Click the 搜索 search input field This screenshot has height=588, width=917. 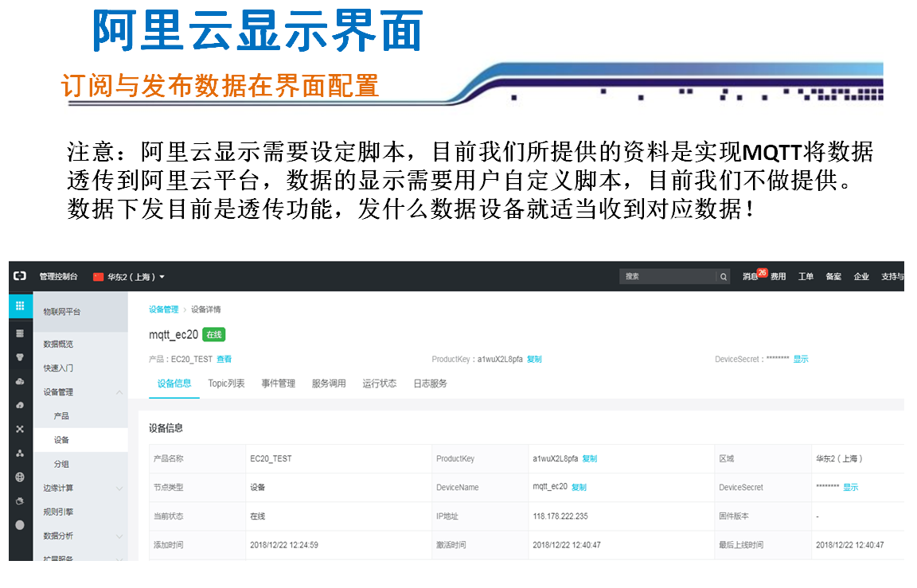click(668, 276)
